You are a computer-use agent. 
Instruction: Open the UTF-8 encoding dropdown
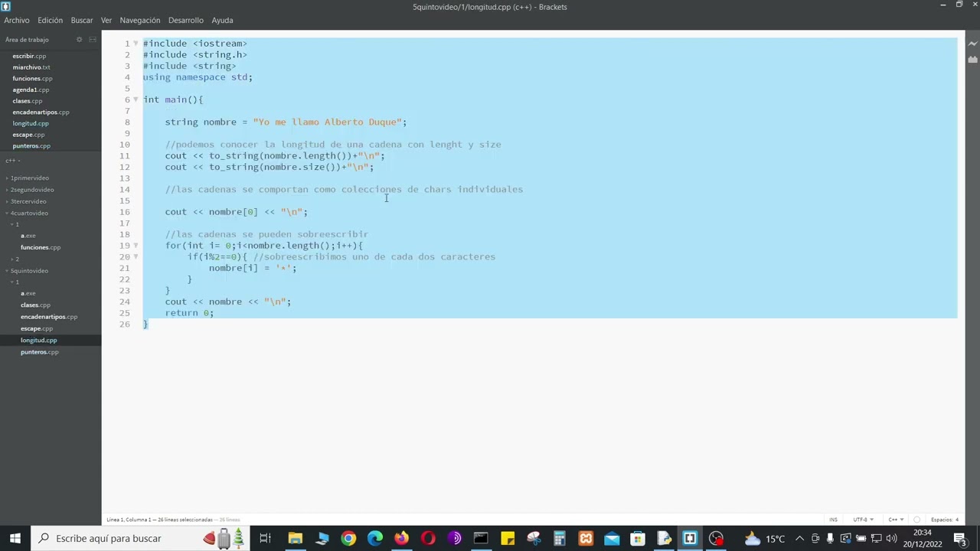pyautogui.click(x=863, y=520)
